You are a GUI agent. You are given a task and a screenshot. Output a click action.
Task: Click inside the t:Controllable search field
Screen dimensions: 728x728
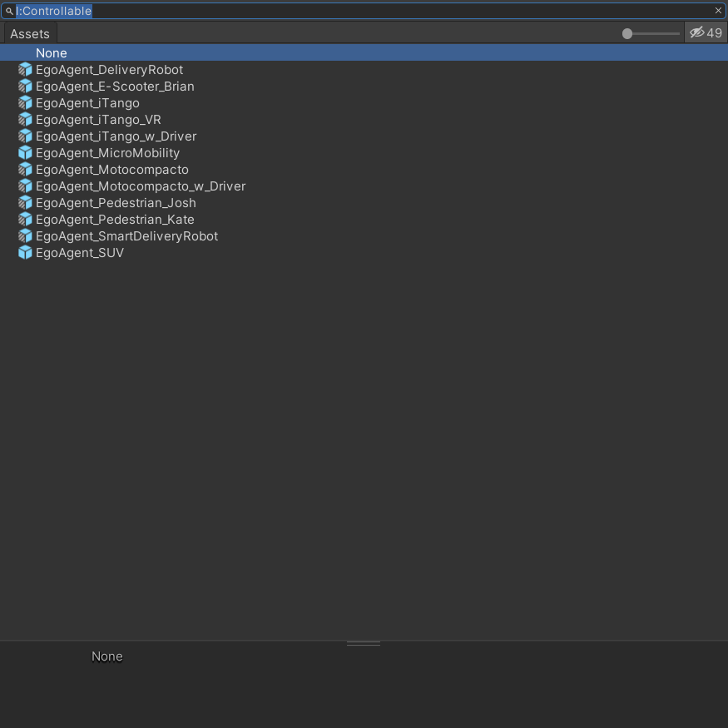click(x=364, y=11)
